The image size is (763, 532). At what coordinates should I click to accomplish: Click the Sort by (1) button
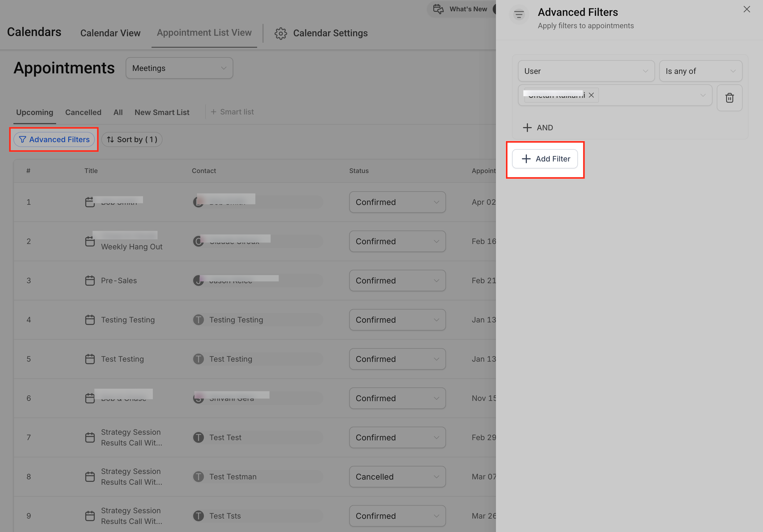point(132,139)
